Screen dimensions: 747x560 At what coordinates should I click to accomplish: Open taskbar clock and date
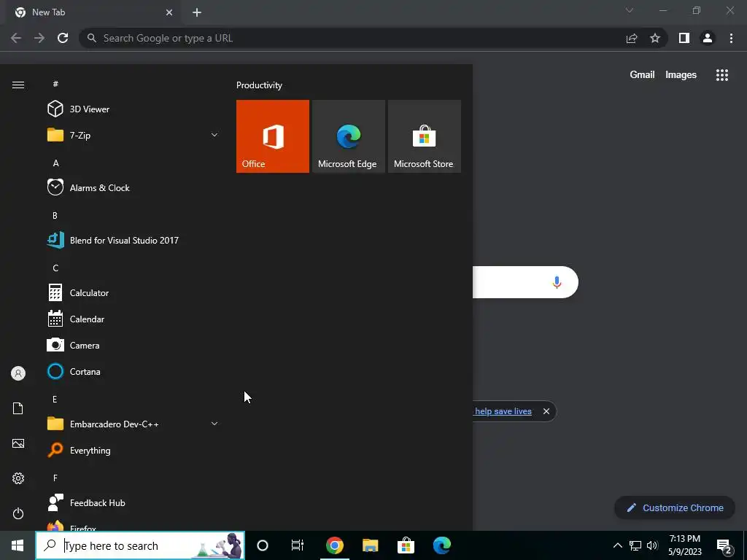[685, 545]
